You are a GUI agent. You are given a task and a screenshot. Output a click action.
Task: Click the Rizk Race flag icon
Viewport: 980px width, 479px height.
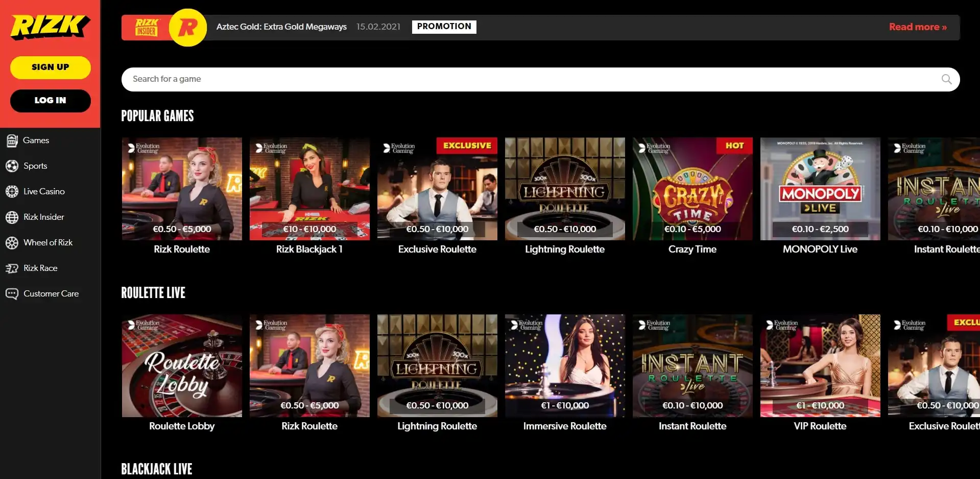[x=12, y=268]
